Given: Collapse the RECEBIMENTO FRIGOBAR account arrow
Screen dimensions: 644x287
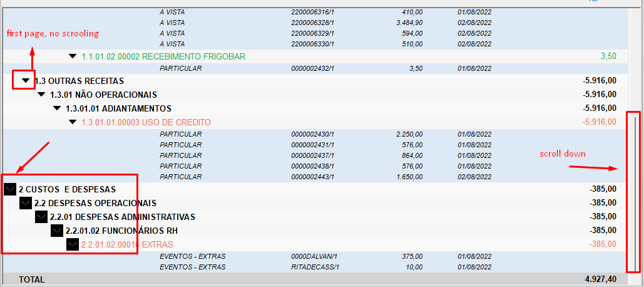Looking at the screenshot, I should click(x=73, y=56).
